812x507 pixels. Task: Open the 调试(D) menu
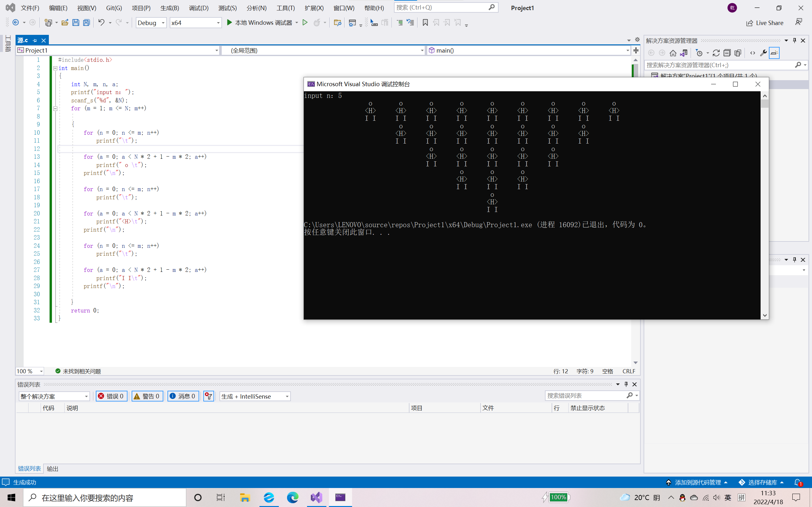point(198,8)
